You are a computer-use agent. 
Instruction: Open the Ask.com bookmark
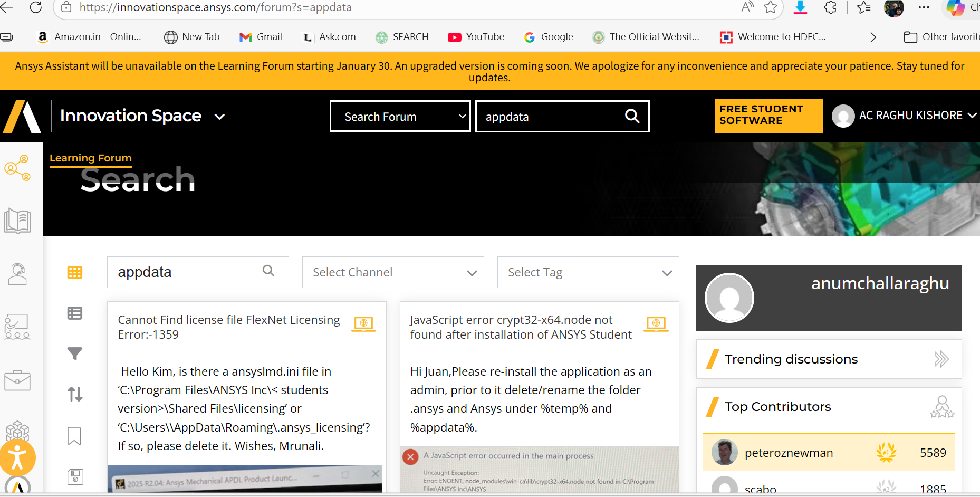tap(329, 37)
